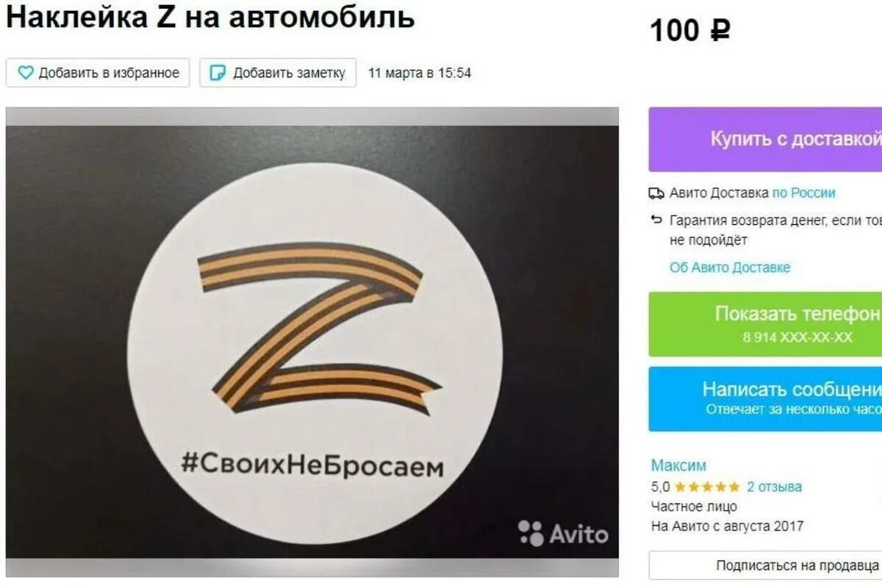Add listing with Добавить в избранное button
This screenshot has height=588, width=882.
click(x=98, y=73)
